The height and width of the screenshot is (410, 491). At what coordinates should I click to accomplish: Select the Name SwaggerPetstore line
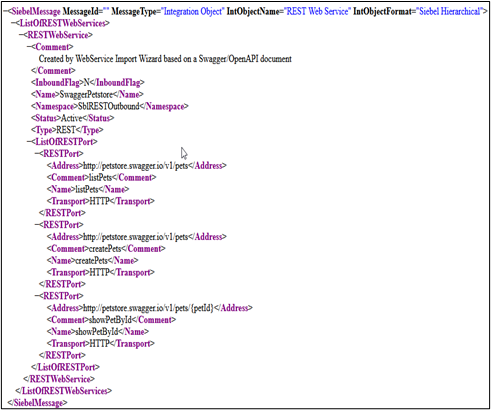87,94
